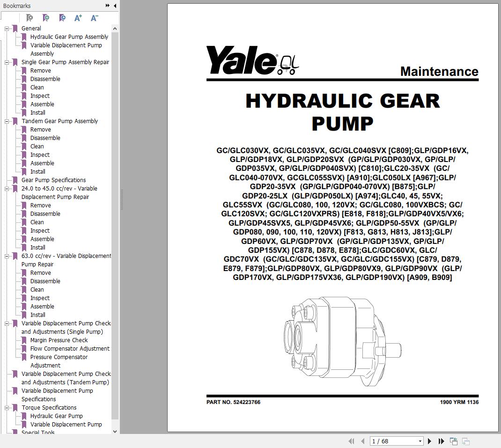Viewport: 501px width, 448px height.
Task: Open the General bookmark
Action: click(31, 29)
